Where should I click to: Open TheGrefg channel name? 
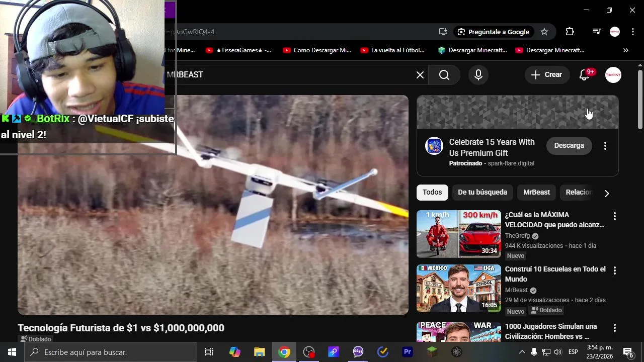(518, 236)
